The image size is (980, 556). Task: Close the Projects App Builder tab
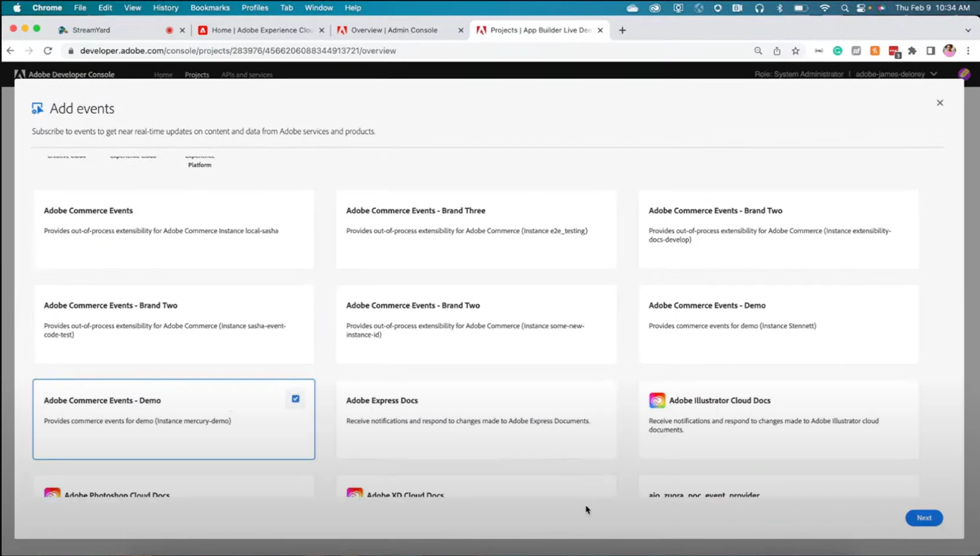pyautogui.click(x=600, y=30)
